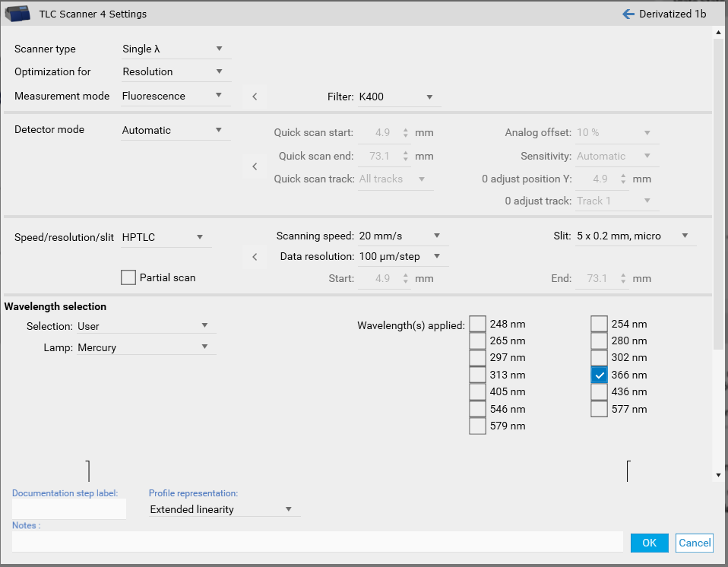The width and height of the screenshot is (728, 567).
Task: Open the Scanner type dropdown
Action: (x=176, y=49)
